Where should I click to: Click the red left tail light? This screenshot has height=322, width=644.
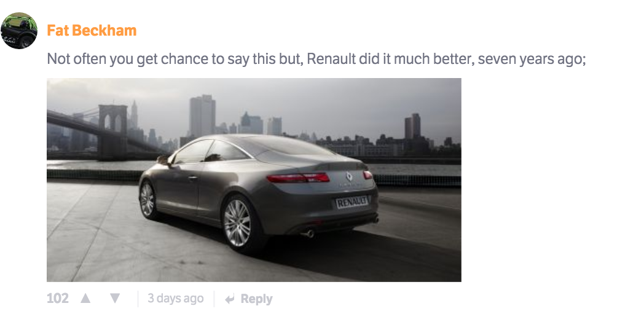pyautogui.click(x=298, y=178)
